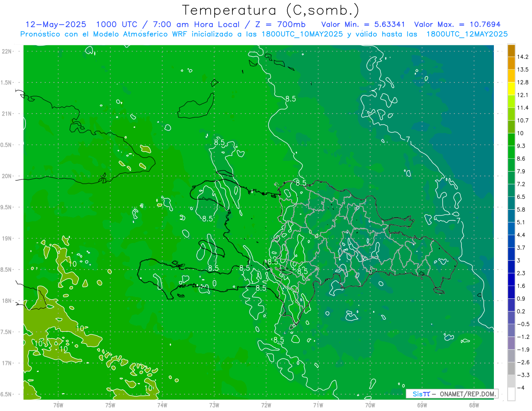
Task: Click "1800UTC_12MAY2025" valid-until time
Action: (467, 34)
